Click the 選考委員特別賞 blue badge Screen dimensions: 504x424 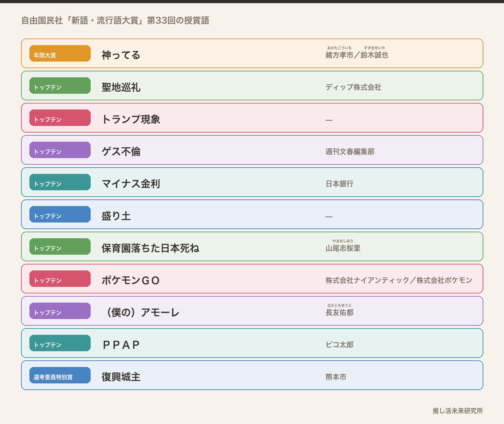pos(60,375)
